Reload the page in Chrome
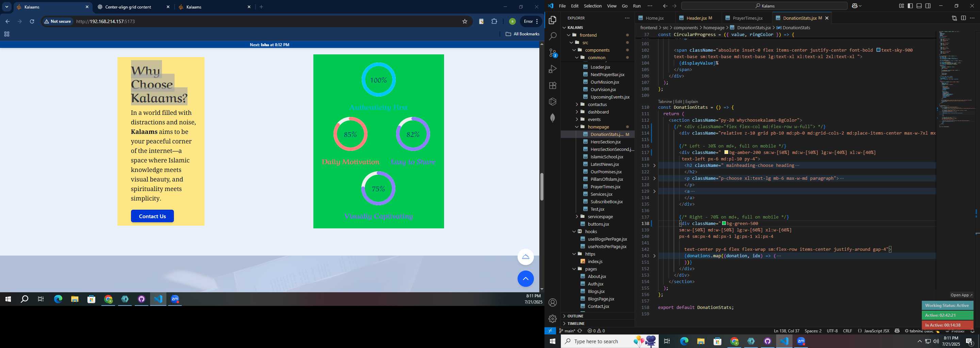Image resolution: width=980 pixels, height=348 pixels. tap(32, 22)
